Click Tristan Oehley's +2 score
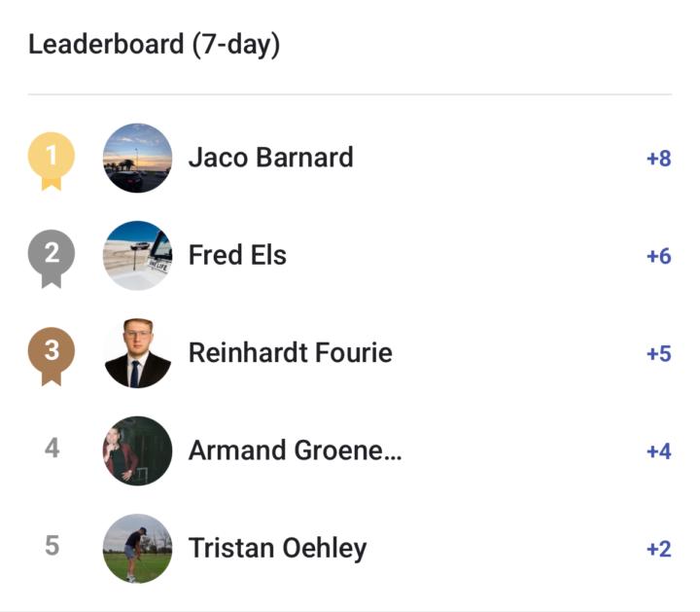The image size is (700, 612). [x=658, y=549]
